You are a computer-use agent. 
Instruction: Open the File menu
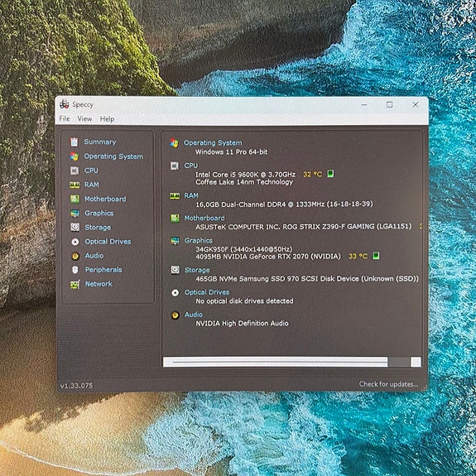[65, 118]
